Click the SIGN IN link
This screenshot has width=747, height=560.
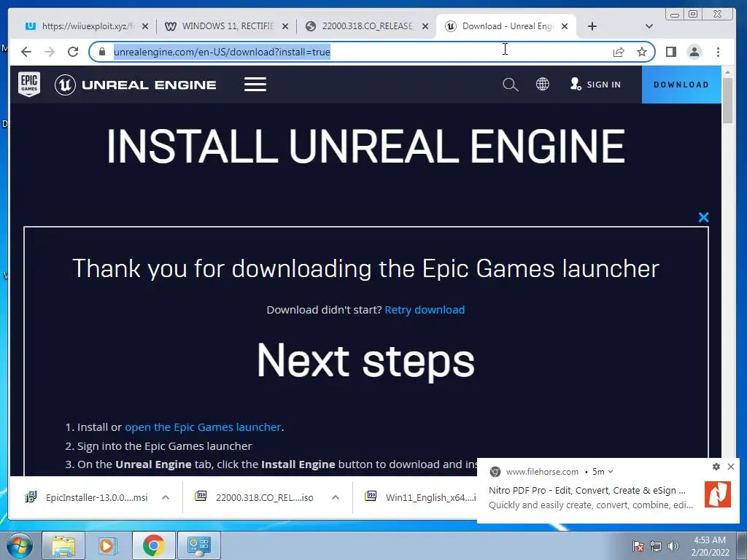click(x=595, y=85)
